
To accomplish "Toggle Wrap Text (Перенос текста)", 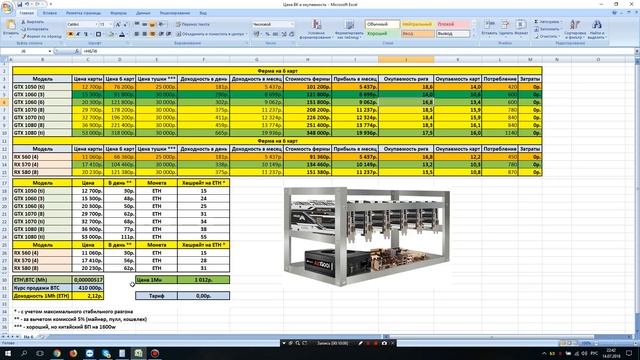I will [193, 24].
